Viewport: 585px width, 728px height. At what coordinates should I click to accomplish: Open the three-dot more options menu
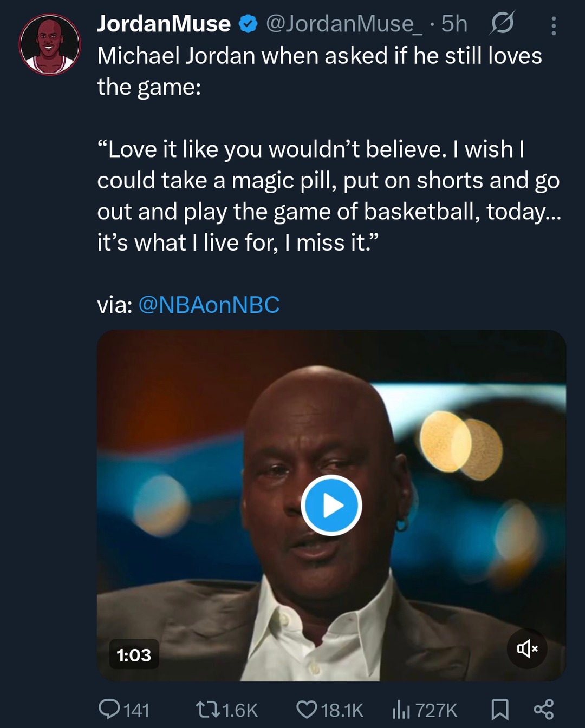coord(553,25)
